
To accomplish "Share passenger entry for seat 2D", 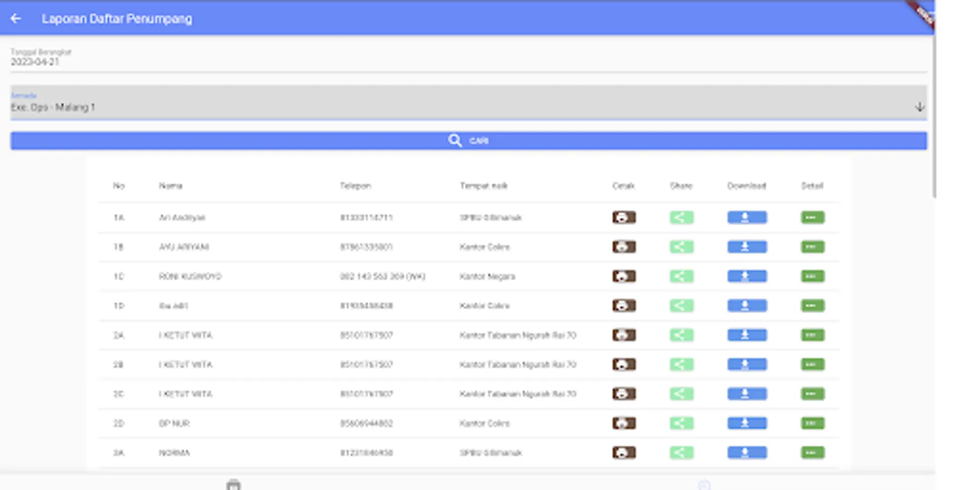I will click(682, 424).
